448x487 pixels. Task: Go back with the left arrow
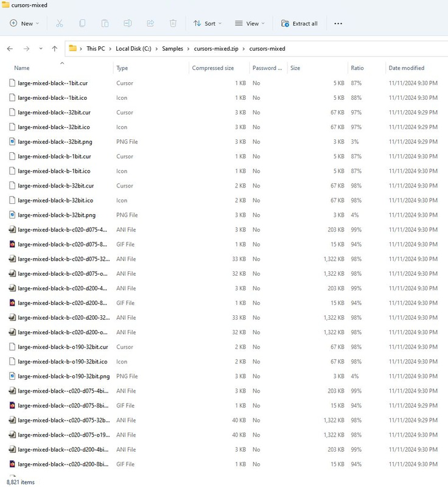click(x=10, y=49)
